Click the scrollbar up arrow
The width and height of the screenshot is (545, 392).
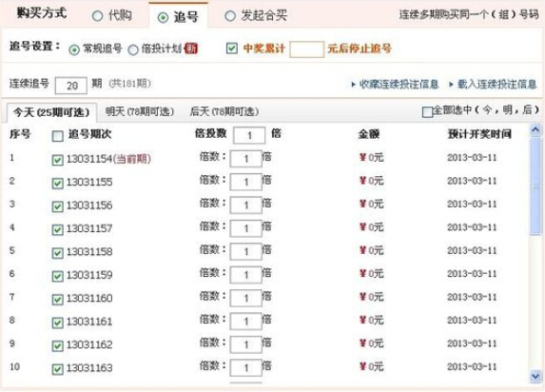pyautogui.click(x=535, y=130)
